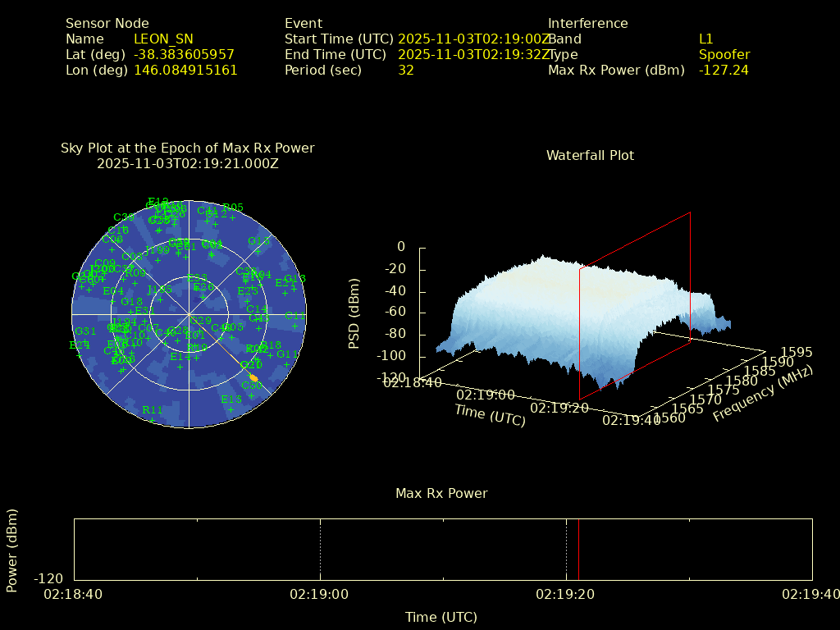Select the L1 band value
Image resolution: width=840 pixels, height=630 pixels.
(706, 39)
